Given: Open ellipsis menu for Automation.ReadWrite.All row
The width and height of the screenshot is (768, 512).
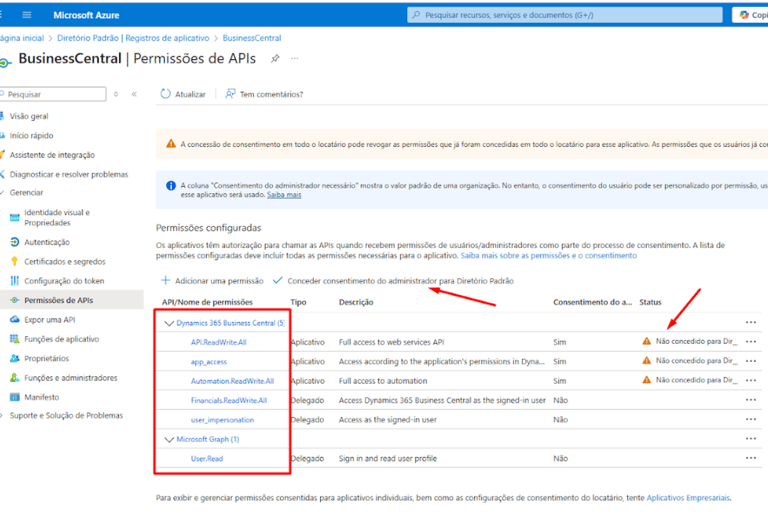Looking at the screenshot, I should click(751, 380).
